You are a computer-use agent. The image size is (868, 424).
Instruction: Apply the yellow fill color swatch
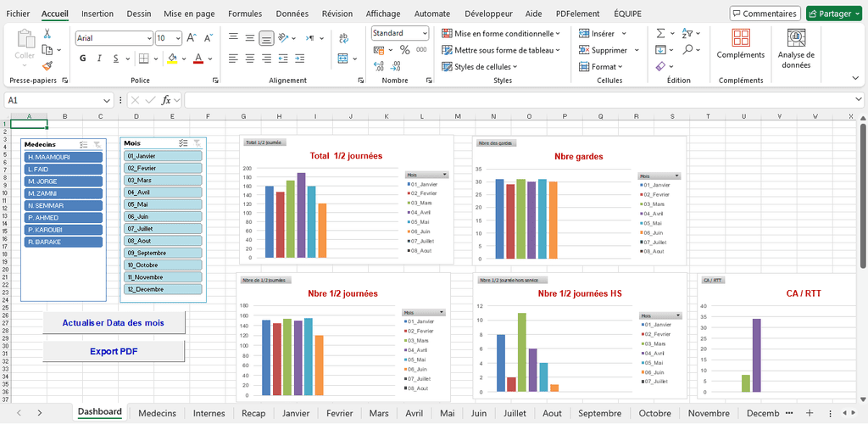[x=172, y=59]
